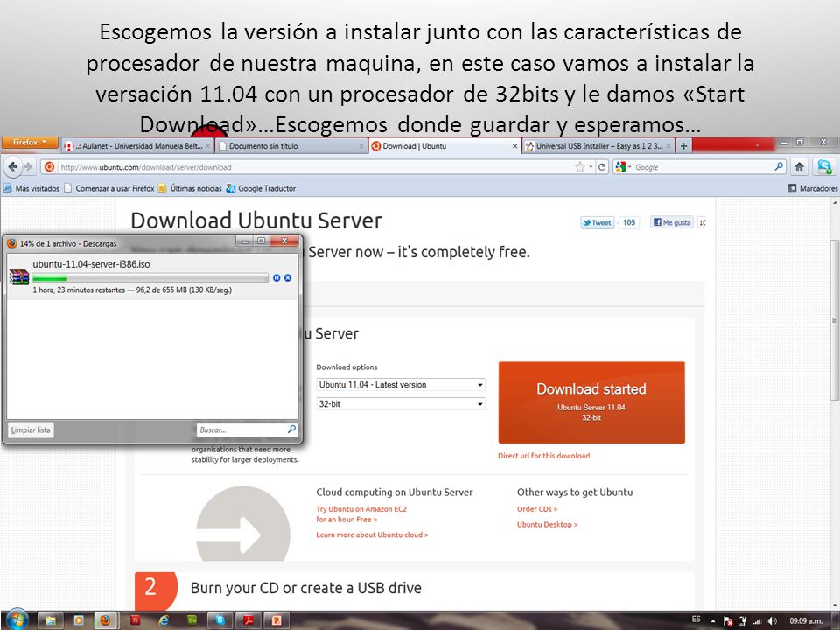The height and width of the screenshot is (630, 840).
Task: Click the green download progress bar
Action: 150,277
